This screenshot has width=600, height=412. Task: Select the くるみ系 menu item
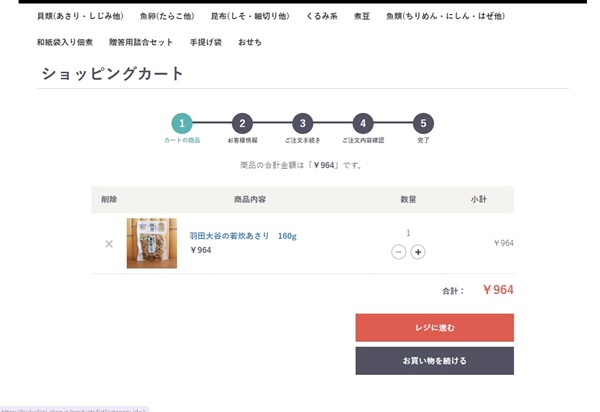tap(323, 16)
